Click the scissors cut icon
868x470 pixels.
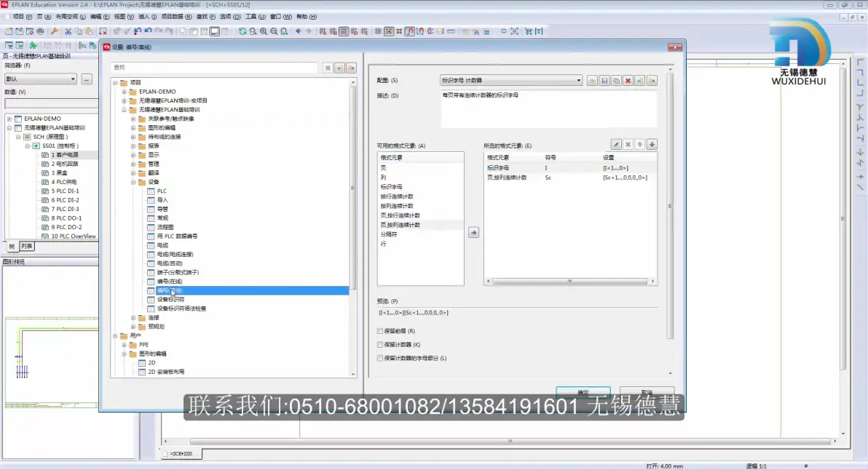click(x=68, y=31)
